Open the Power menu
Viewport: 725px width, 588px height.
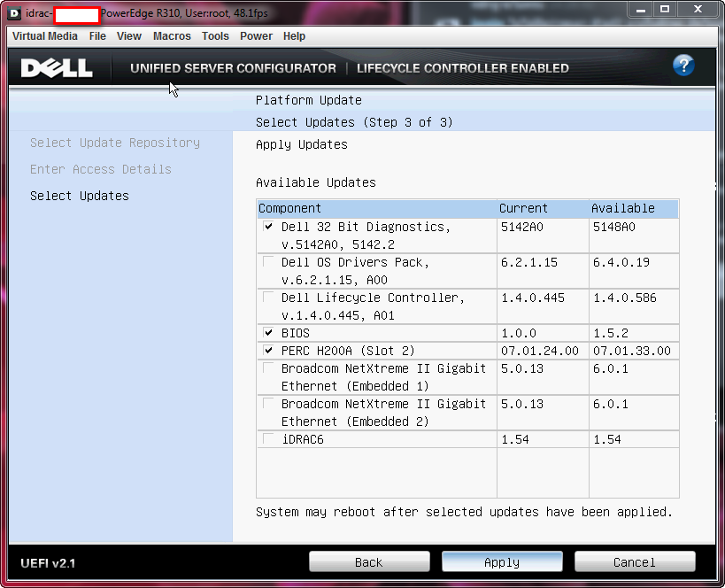tap(256, 36)
